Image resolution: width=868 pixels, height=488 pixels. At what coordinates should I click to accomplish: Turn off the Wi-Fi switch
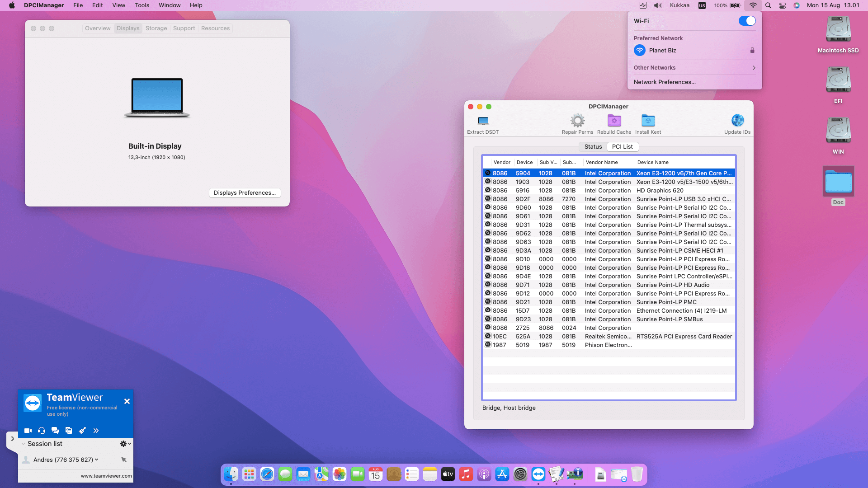747,21
